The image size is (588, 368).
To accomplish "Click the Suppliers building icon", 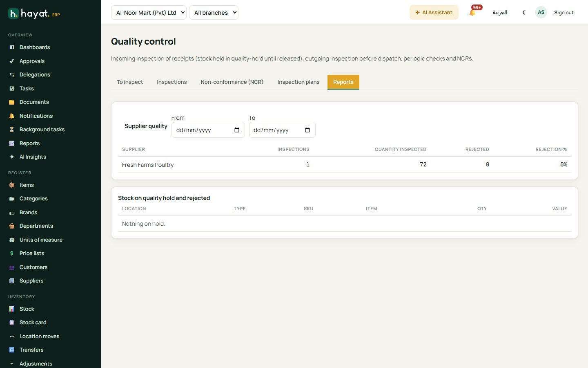I will pyautogui.click(x=12, y=281).
